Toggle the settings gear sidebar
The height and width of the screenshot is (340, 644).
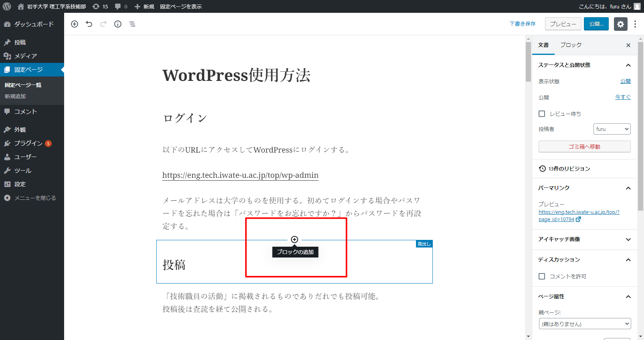pos(620,24)
